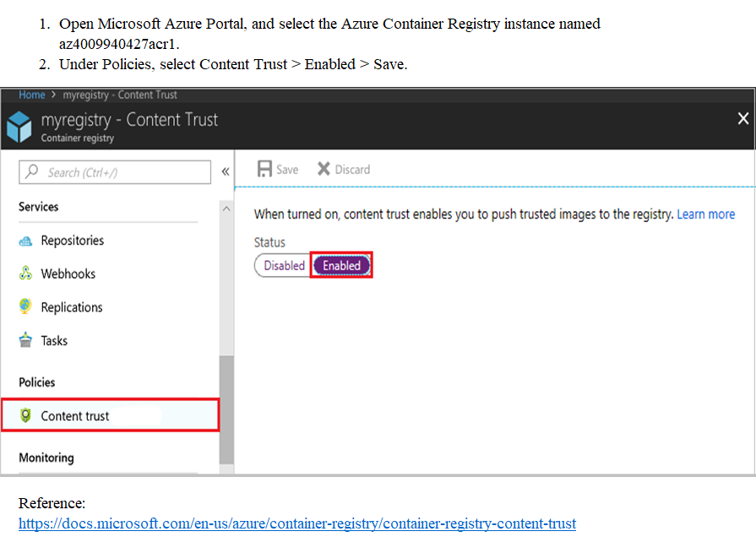Viewport: 756px width, 553px height.
Task: Click the container registry cube icon
Action: click(19, 127)
